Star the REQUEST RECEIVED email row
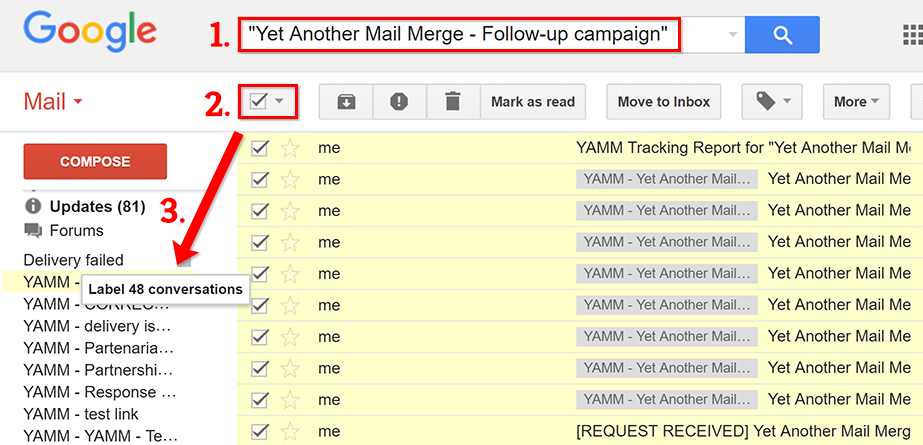 [290, 431]
